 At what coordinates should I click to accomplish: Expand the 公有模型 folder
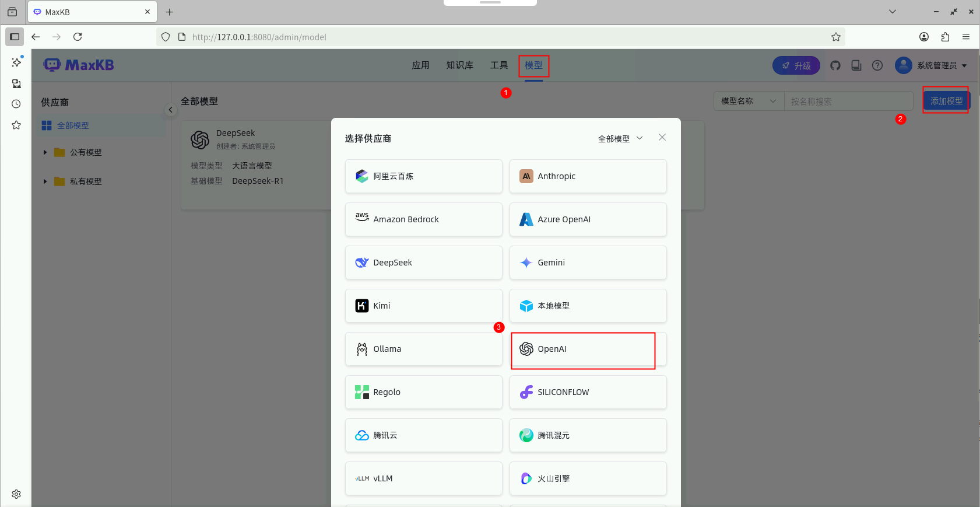[x=45, y=152]
